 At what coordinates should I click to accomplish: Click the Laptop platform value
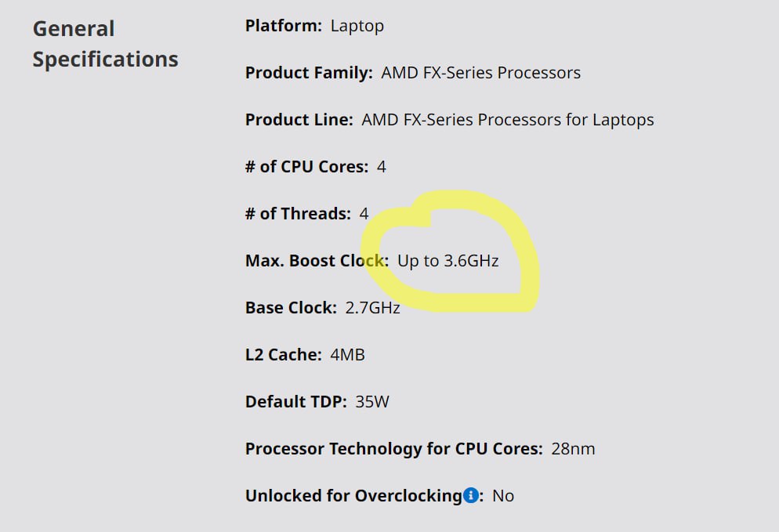(357, 26)
